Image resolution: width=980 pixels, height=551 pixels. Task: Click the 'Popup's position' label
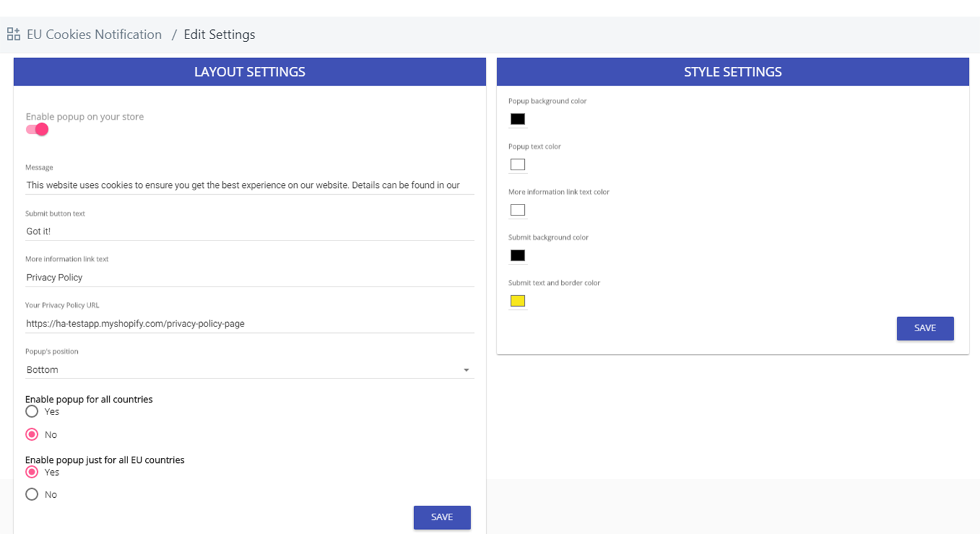pos(51,351)
